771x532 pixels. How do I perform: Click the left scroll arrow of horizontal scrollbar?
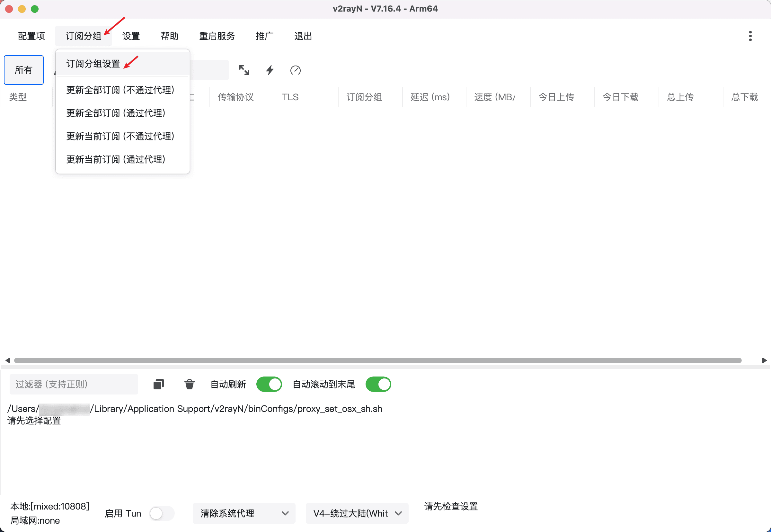tap(7, 360)
